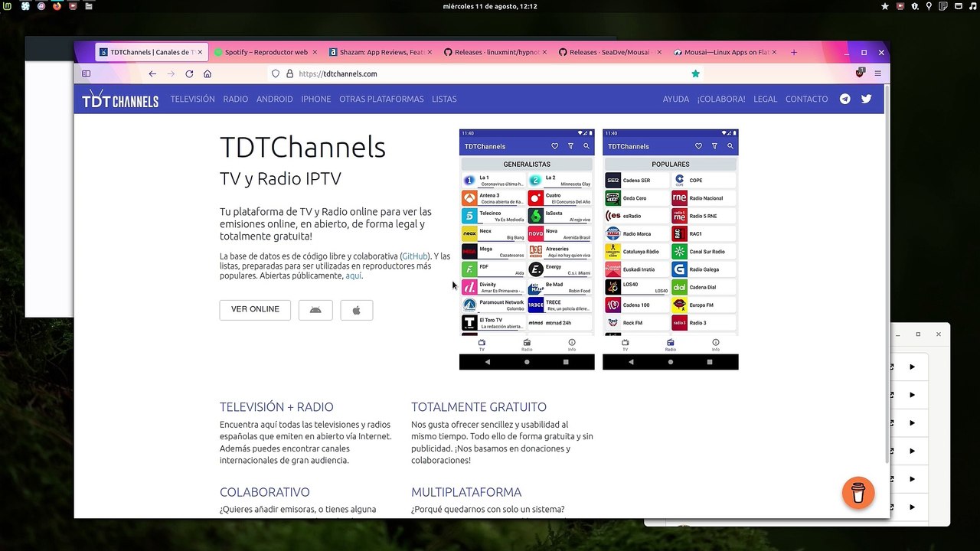Open the CONTACTO page
This screenshot has width=980, height=551.
click(x=806, y=99)
